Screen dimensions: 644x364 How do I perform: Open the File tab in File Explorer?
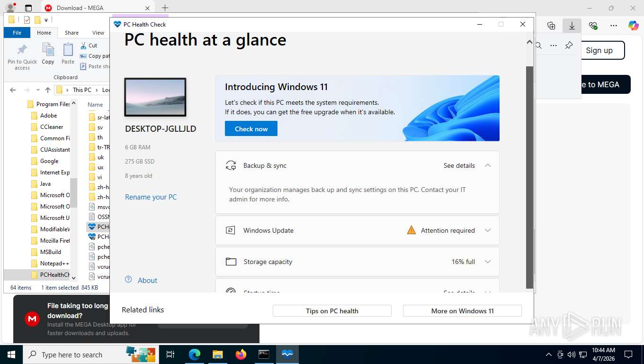click(x=17, y=33)
